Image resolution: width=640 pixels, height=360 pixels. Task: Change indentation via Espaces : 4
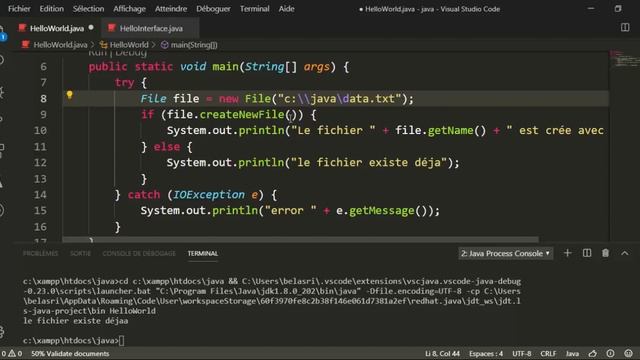pyautogui.click(x=486, y=353)
